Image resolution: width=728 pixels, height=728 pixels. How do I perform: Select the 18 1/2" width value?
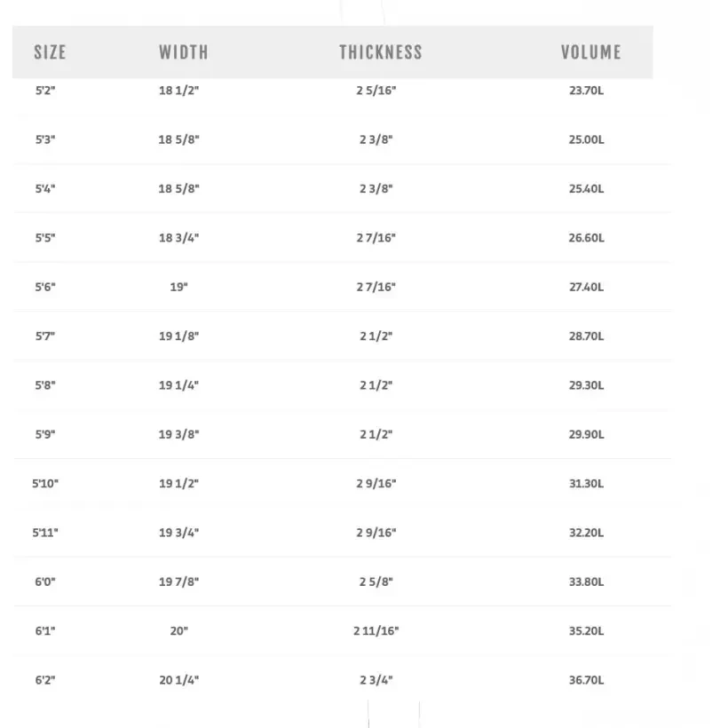click(179, 91)
